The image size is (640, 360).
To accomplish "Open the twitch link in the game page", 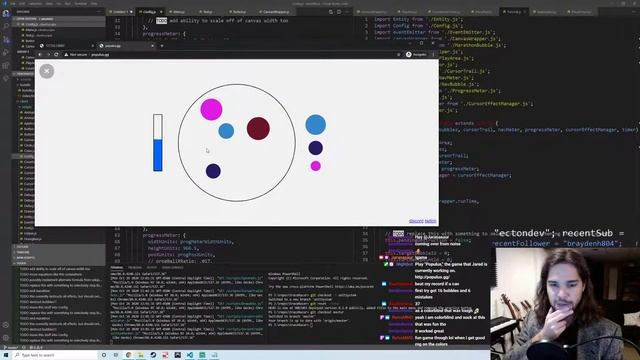I will pos(430,221).
